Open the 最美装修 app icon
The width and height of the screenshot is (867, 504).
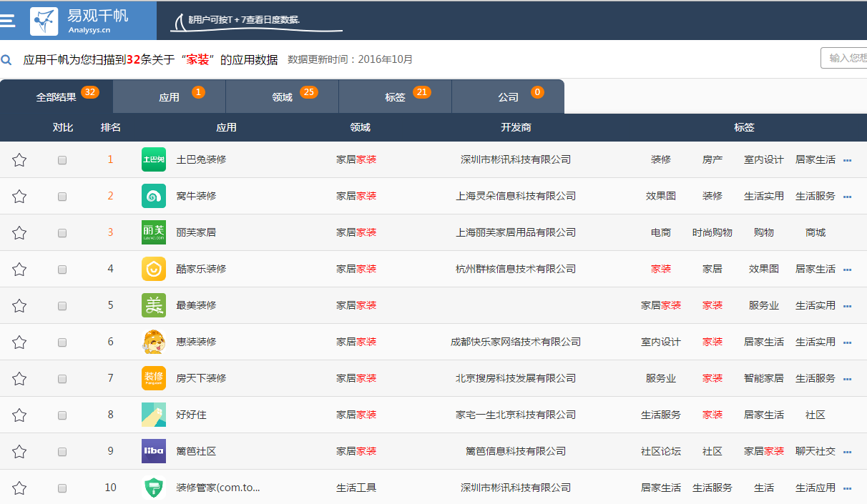[x=154, y=305]
